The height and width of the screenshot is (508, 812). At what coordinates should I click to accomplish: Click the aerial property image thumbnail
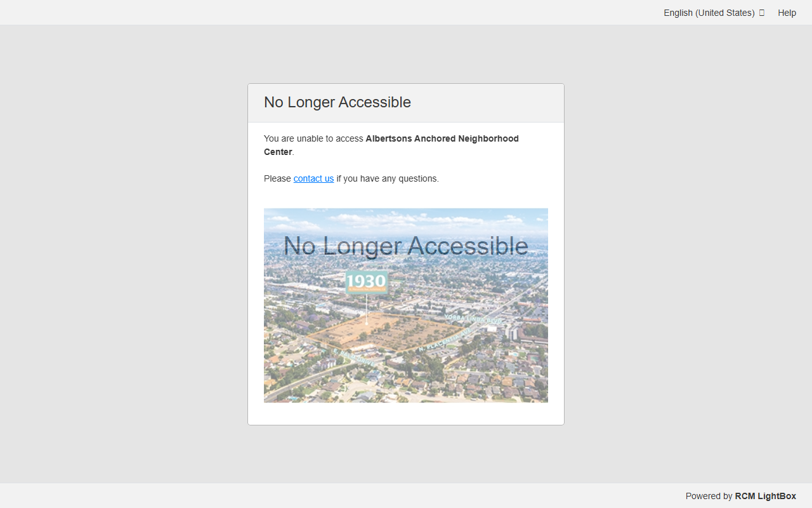406,305
